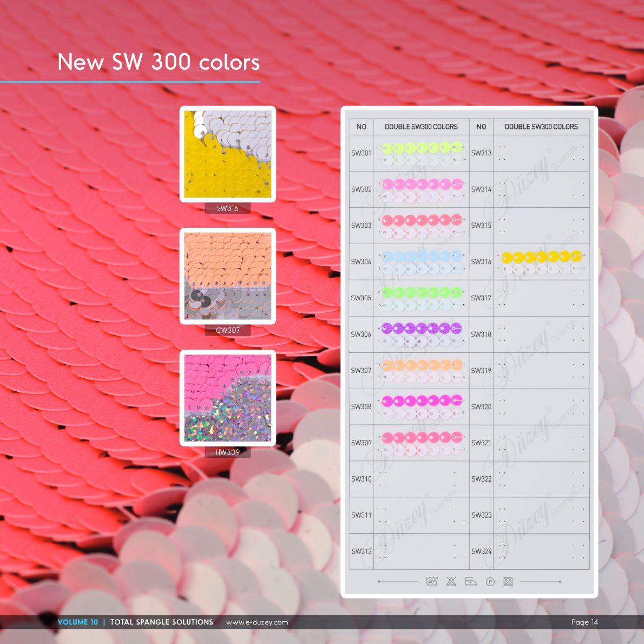
Task: Click the Page 14 label
Action: [x=584, y=622]
